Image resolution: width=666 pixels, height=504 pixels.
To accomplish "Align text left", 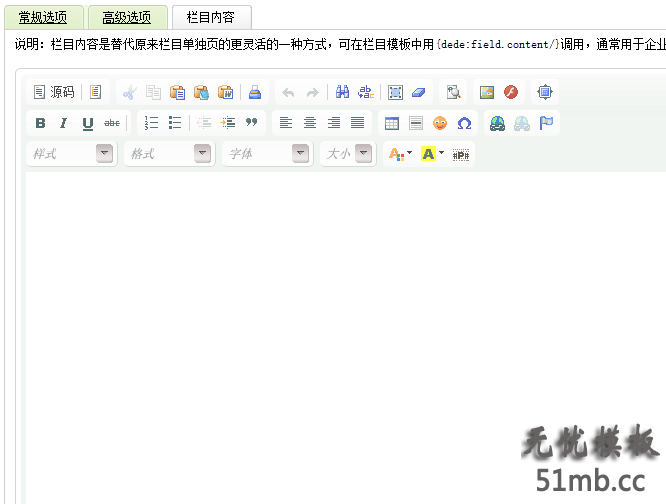I will point(286,123).
